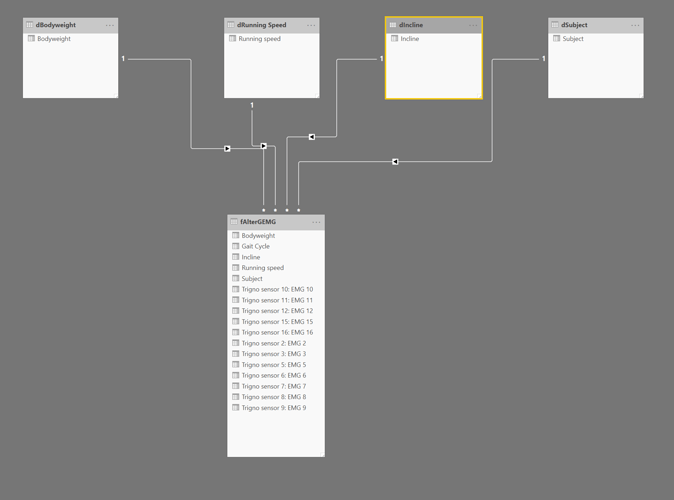Select Trigno sensor 3: EMG 3 field
This screenshot has height=500, width=674.
click(x=276, y=354)
